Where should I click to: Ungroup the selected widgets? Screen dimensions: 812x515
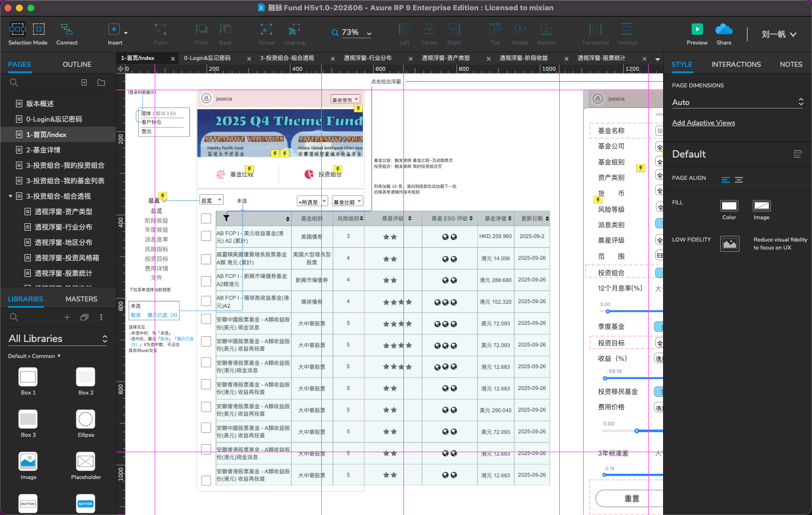tap(294, 34)
